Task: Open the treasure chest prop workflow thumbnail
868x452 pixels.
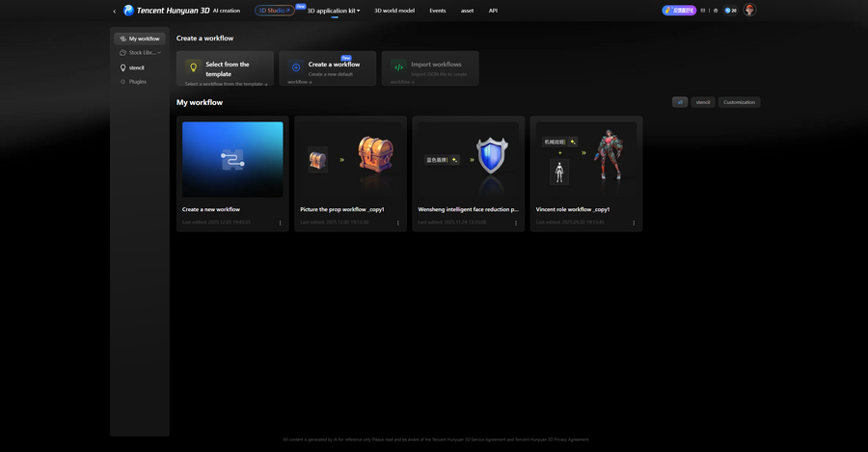Action: pyautogui.click(x=350, y=159)
